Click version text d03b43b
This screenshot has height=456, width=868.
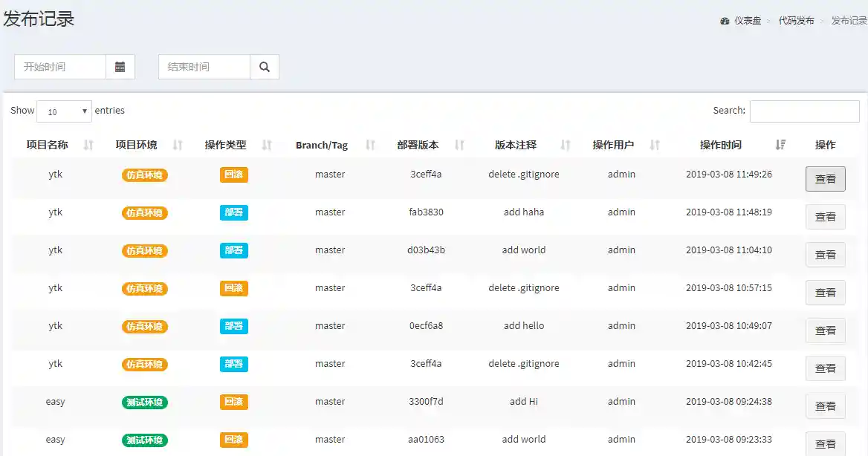point(427,250)
